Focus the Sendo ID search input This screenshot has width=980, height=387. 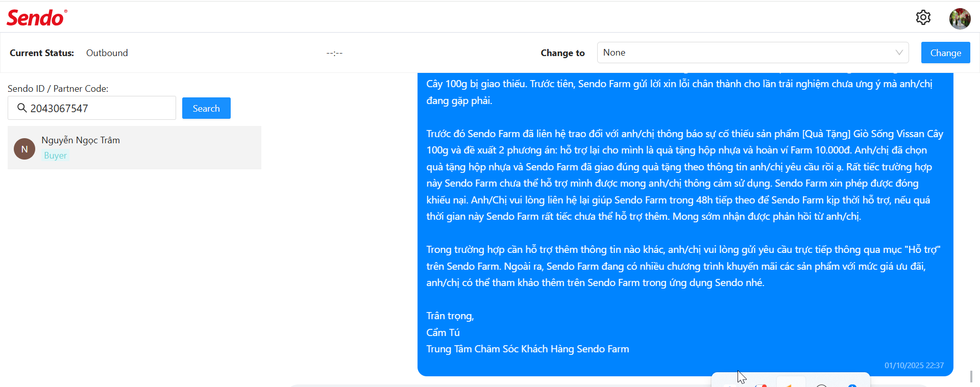(x=92, y=108)
